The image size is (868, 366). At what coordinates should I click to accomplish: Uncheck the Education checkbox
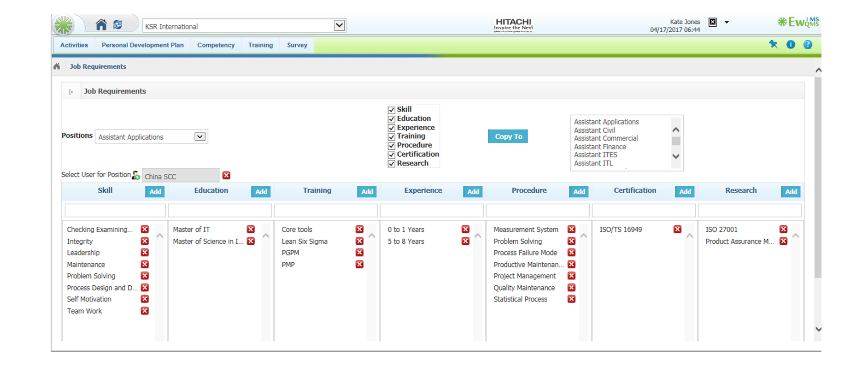point(392,119)
